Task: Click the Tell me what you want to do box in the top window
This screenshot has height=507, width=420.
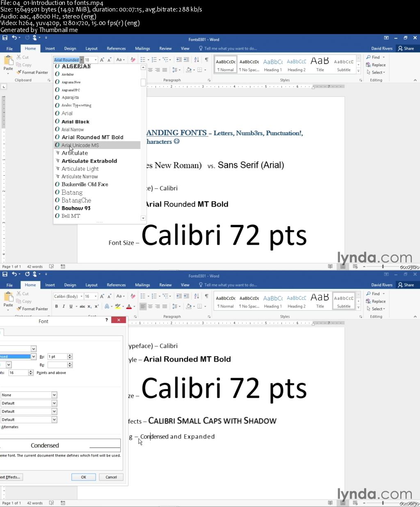Action: pyautogui.click(x=231, y=48)
